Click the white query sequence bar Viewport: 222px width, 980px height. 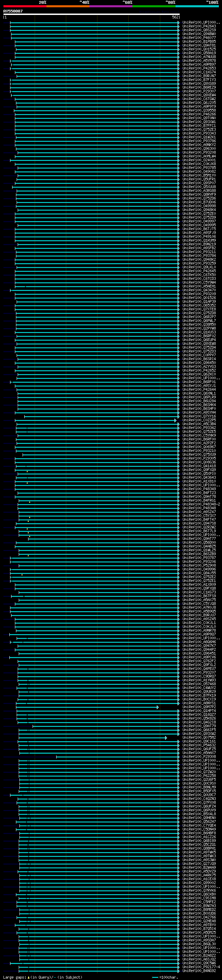(92, 15)
